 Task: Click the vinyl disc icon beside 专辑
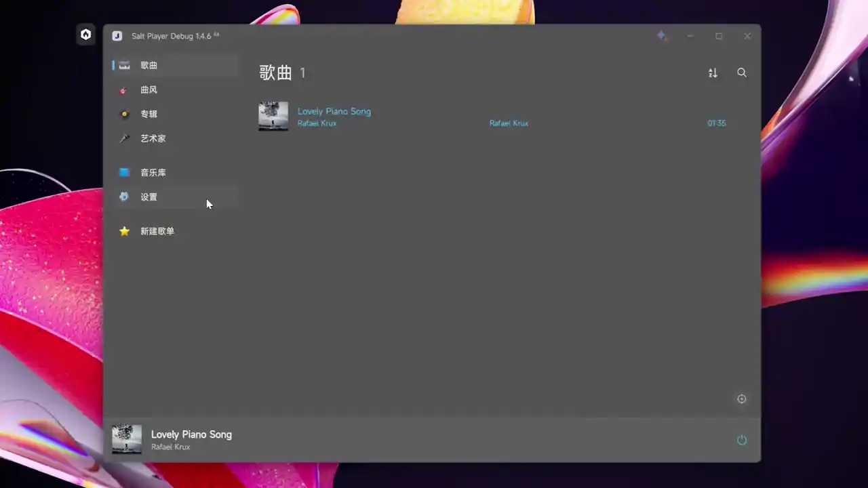[124, 114]
